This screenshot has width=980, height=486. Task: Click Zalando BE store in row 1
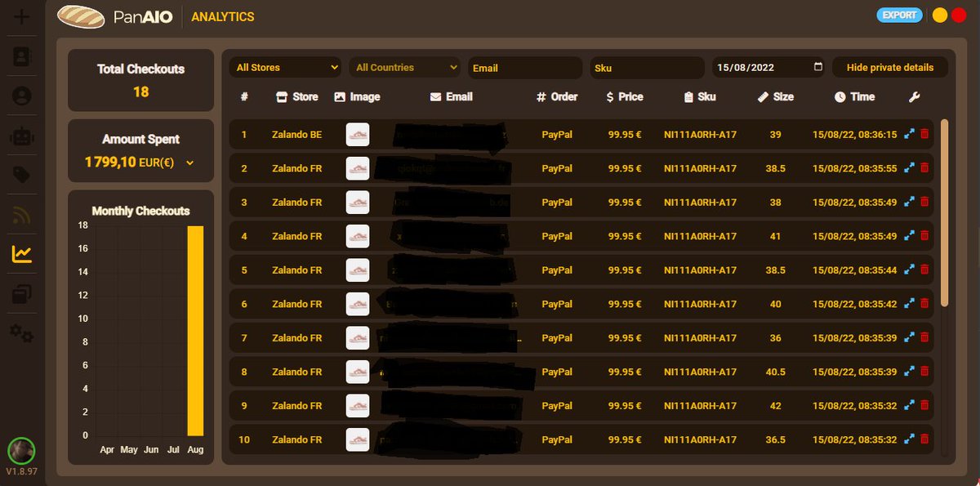point(297,134)
